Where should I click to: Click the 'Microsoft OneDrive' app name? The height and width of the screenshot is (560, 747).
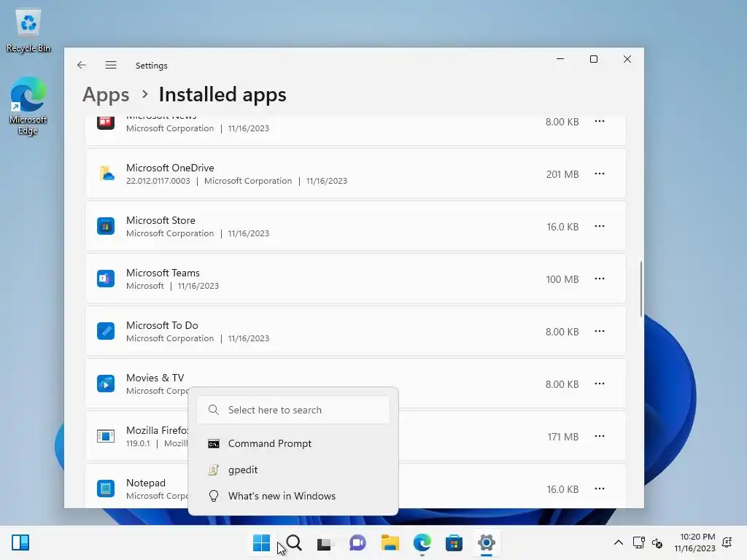170,168
